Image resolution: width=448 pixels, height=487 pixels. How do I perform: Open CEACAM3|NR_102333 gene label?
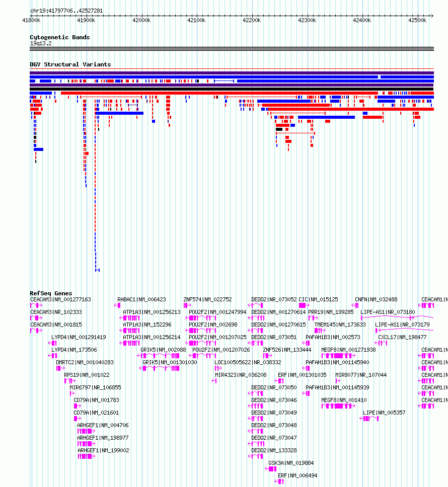(x=56, y=312)
